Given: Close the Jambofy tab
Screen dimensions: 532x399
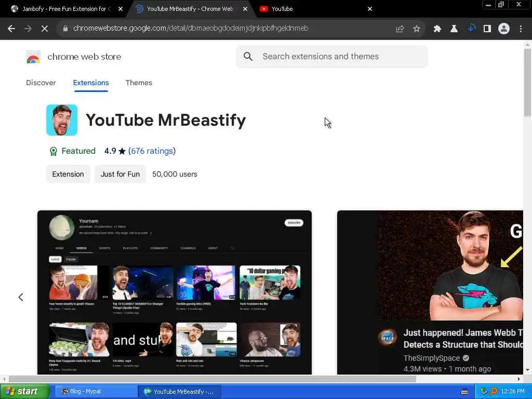Looking at the screenshot, I should [120, 9].
